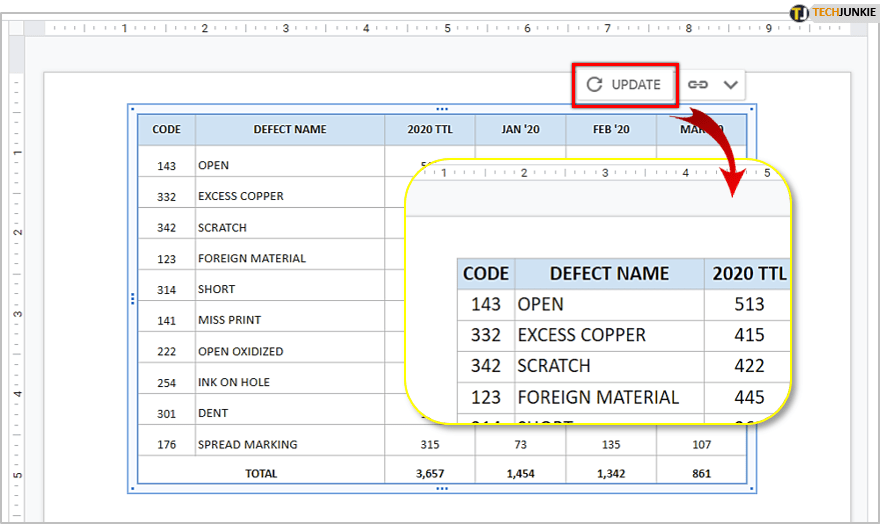Select the bottom-center resize handle of the table

click(x=442, y=489)
